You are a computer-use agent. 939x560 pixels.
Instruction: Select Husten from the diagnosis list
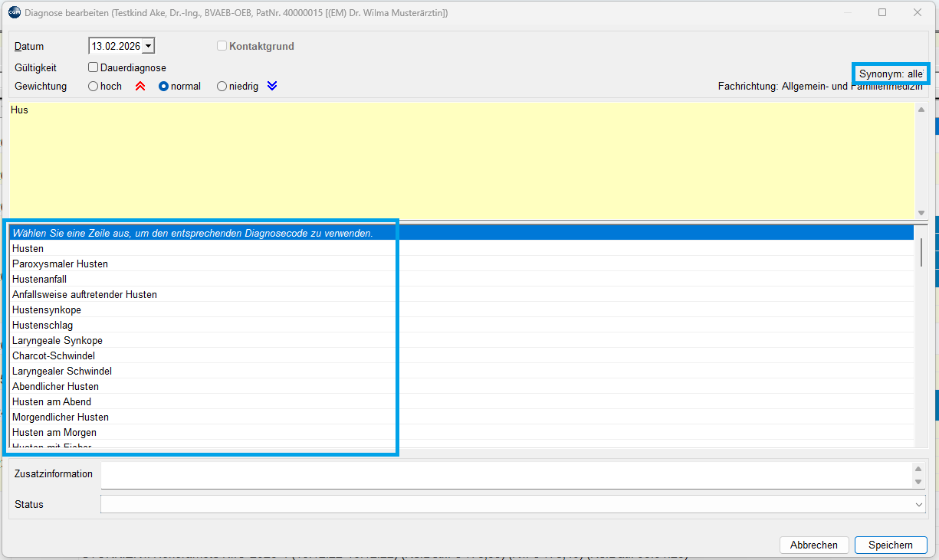click(28, 249)
